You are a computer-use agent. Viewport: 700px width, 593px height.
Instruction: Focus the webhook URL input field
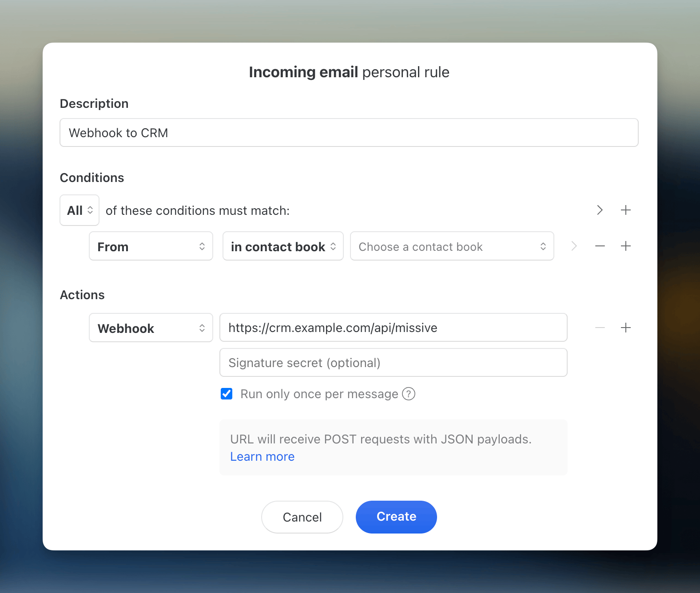click(x=393, y=328)
